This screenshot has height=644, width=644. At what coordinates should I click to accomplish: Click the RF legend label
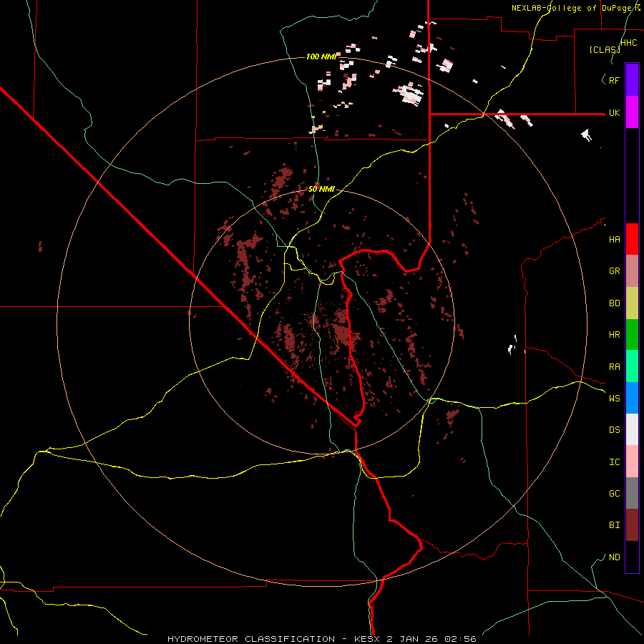tap(614, 80)
